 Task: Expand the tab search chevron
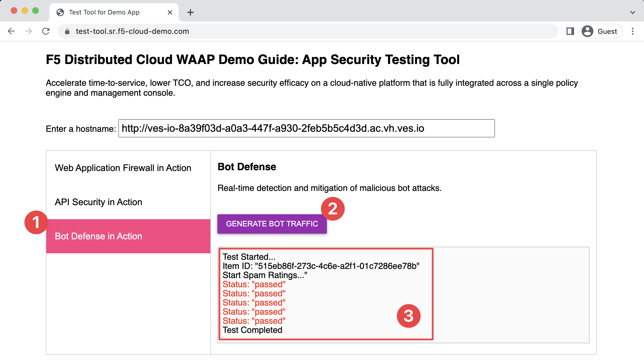[x=633, y=12]
